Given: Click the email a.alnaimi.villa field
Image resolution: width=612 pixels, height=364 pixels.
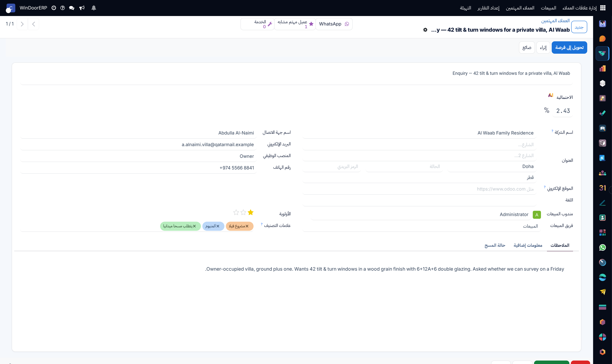Looking at the screenshot, I should pos(138,145).
